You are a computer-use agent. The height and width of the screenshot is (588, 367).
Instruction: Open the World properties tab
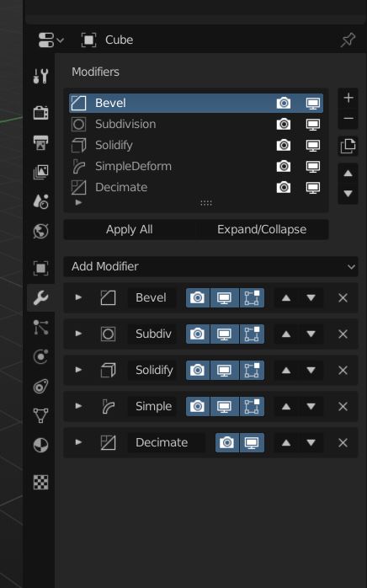pyautogui.click(x=40, y=231)
